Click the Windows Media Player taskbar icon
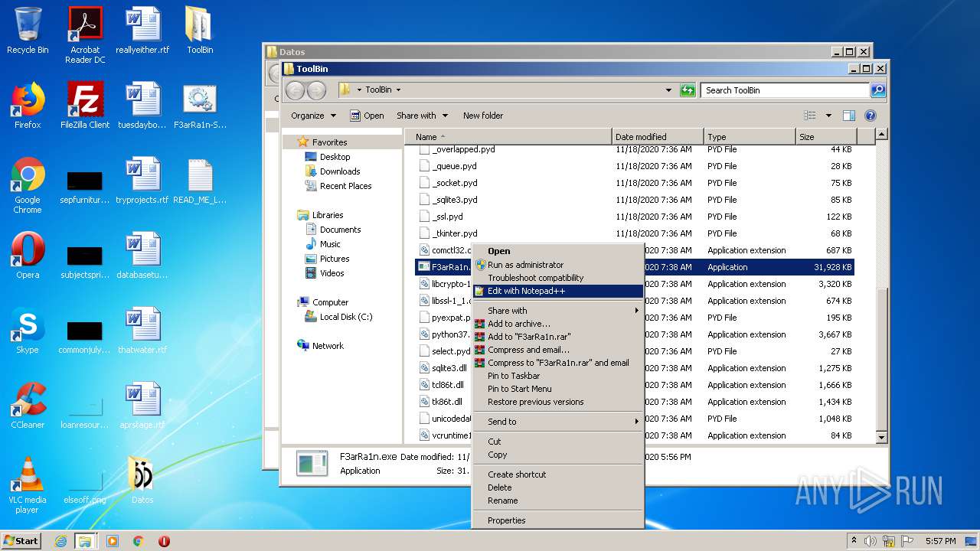The height and width of the screenshot is (551, 980). (113, 541)
